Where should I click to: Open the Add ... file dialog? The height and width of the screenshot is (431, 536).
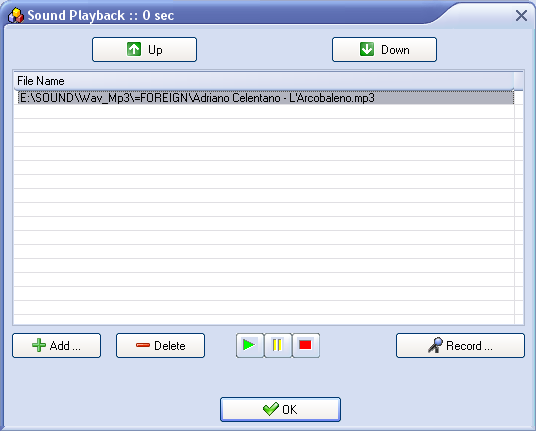tap(56, 346)
